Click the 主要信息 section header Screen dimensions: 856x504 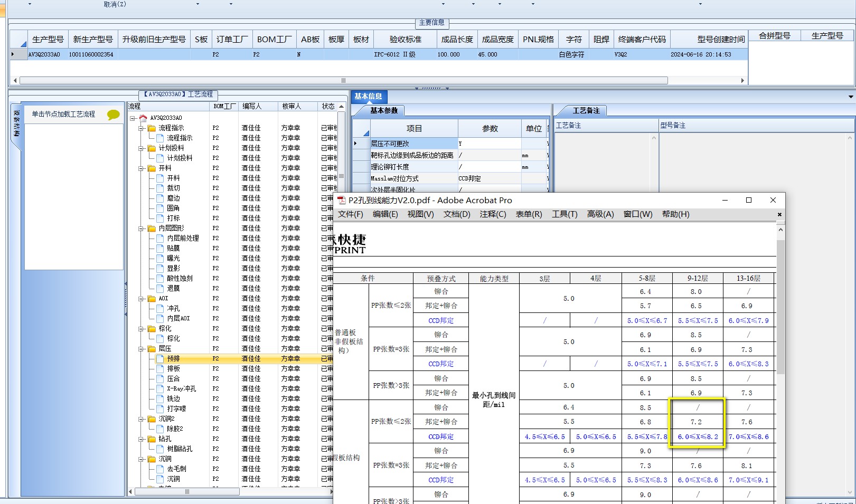[432, 23]
